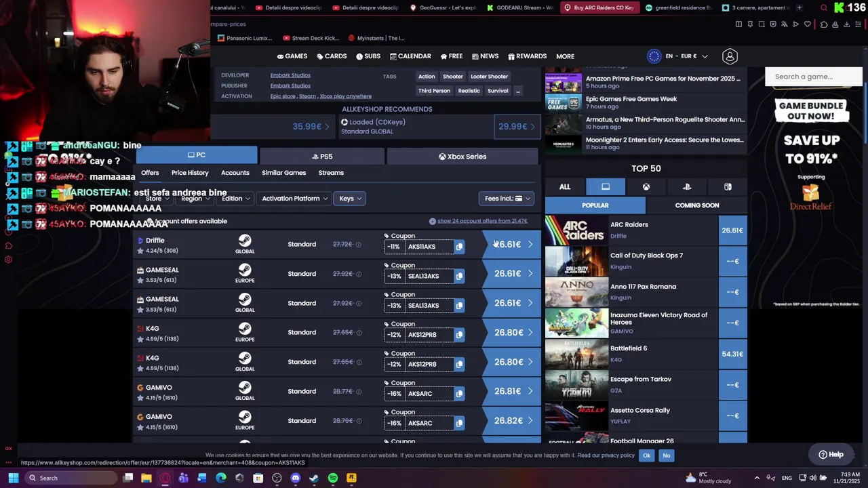Copy SEAL13AKS coupon in Gameseal Global row
868x488 pixels.
click(x=459, y=305)
